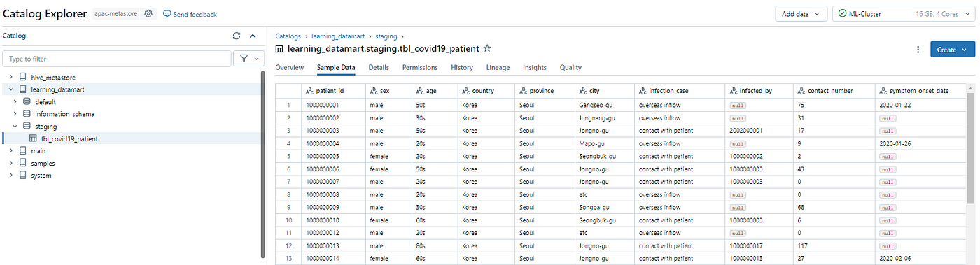Expand the information_schema schema
Image resolution: width=980 pixels, height=265 pixels.
click(15, 114)
